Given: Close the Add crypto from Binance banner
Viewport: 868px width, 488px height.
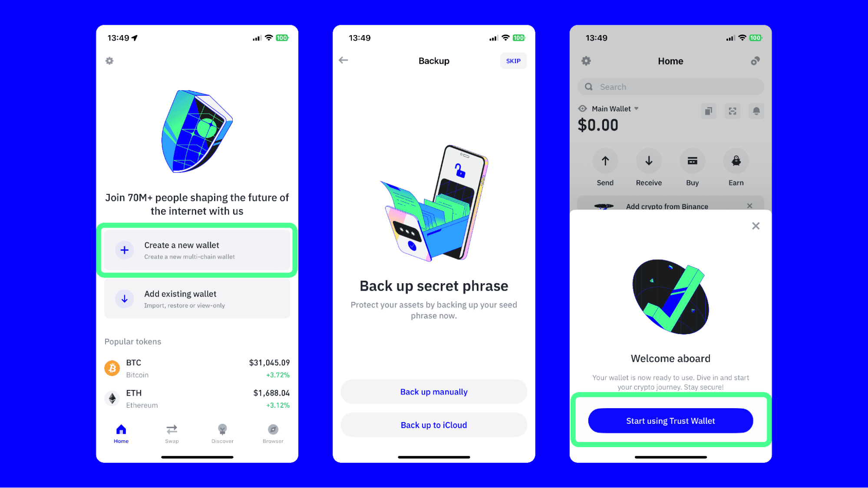Looking at the screenshot, I should click(749, 206).
